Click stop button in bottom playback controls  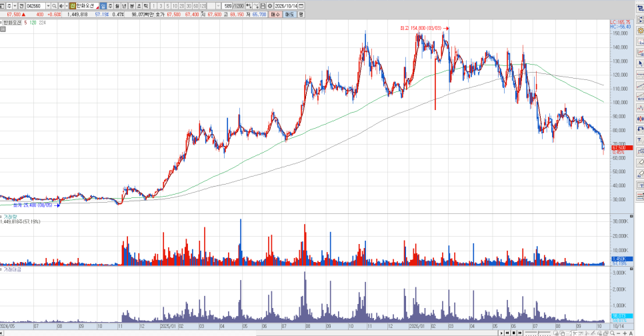[514, 333]
